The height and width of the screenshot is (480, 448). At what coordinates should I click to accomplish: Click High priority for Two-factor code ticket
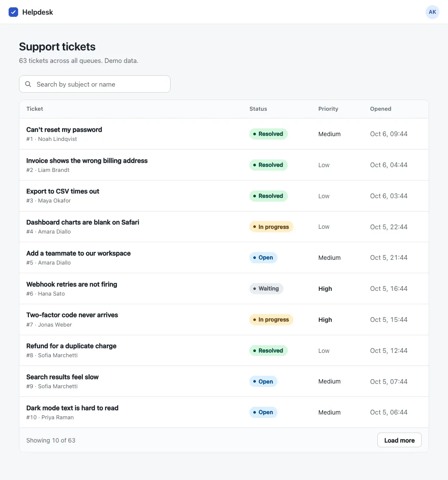tap(325, 320)
